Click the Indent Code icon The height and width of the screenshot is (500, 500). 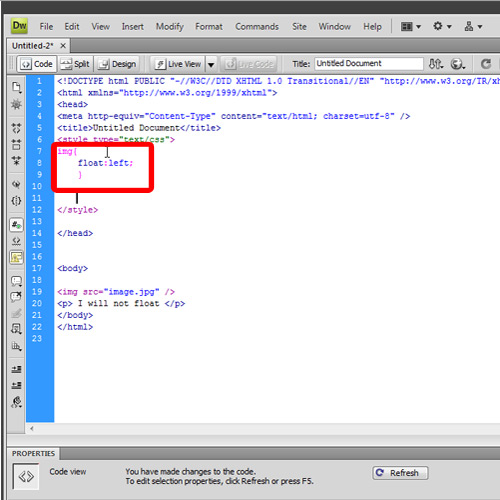(16, 369)
